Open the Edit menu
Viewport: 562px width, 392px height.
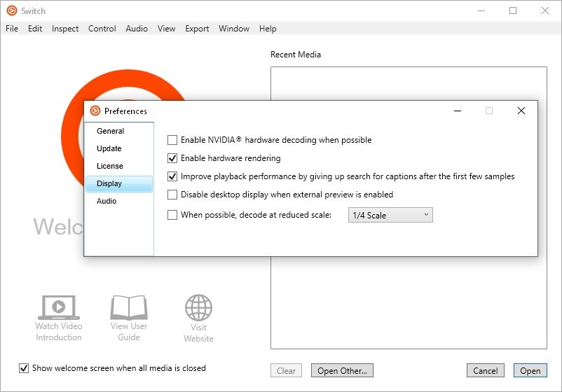click(x=35, y=29)
